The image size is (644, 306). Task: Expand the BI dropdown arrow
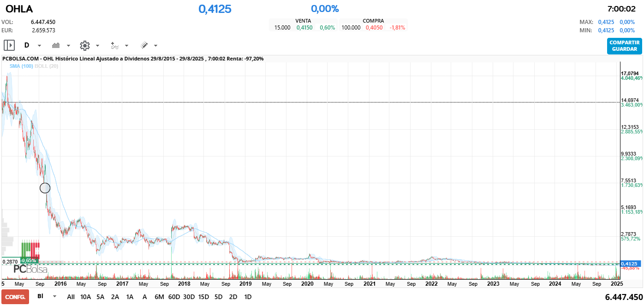pyautogui.click(x=55, y=296)
